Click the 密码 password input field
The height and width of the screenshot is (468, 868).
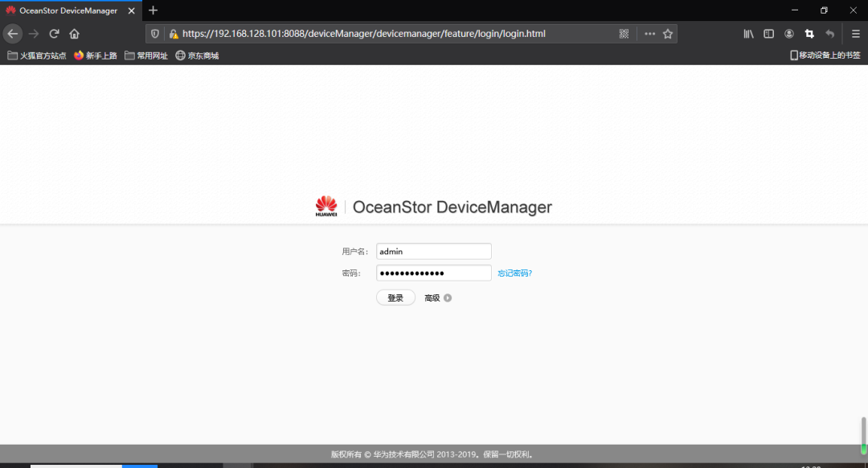click(434, 273)
